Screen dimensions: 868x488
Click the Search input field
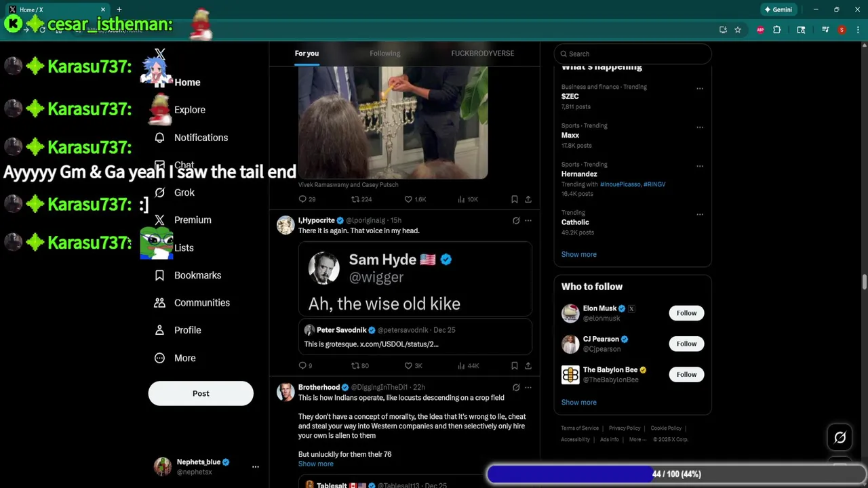point(632,54)
